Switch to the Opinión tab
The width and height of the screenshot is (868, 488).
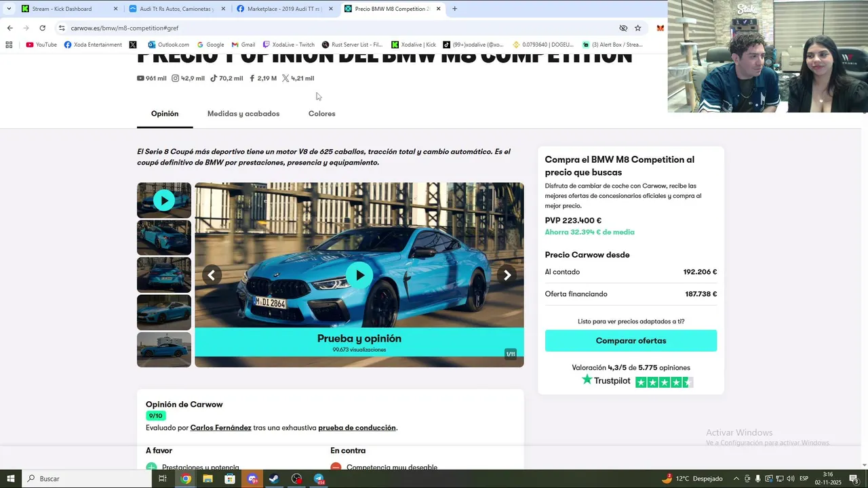(165, 114)
